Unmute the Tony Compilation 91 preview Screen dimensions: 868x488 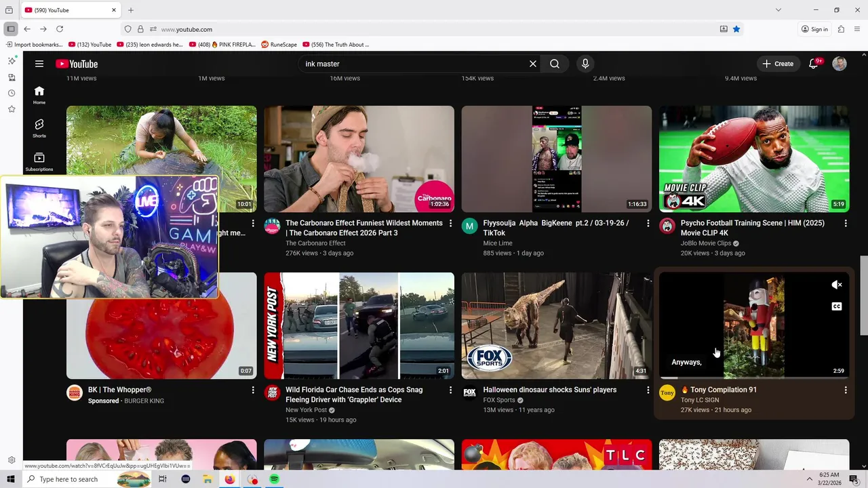click(x=837, y=285)
